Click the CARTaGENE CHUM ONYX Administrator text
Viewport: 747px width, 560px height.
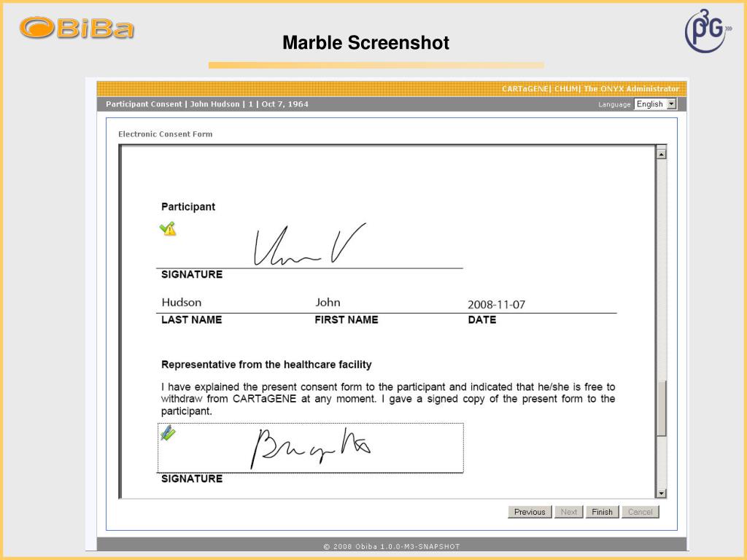[x=590, y=88]
